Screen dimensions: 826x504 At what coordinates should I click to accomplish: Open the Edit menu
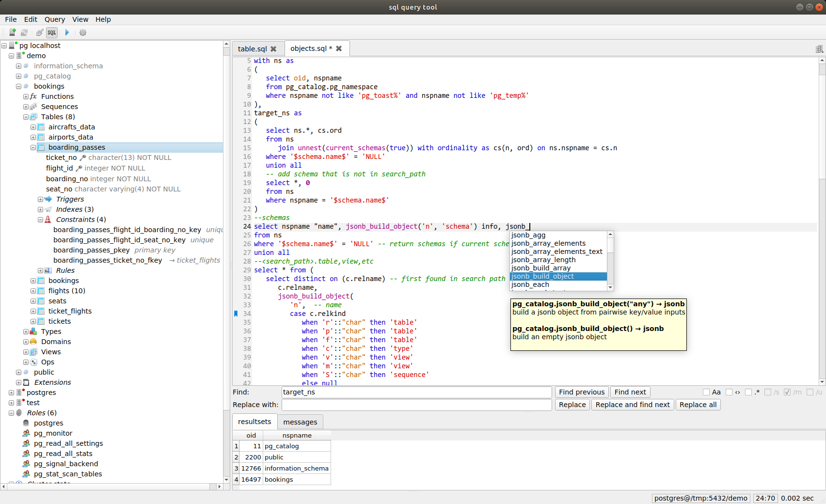(31, 19)
